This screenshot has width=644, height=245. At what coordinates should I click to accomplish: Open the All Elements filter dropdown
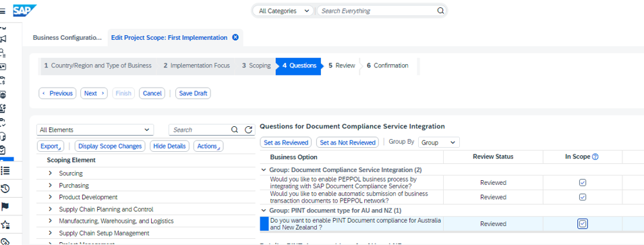[x=95, y=130]
